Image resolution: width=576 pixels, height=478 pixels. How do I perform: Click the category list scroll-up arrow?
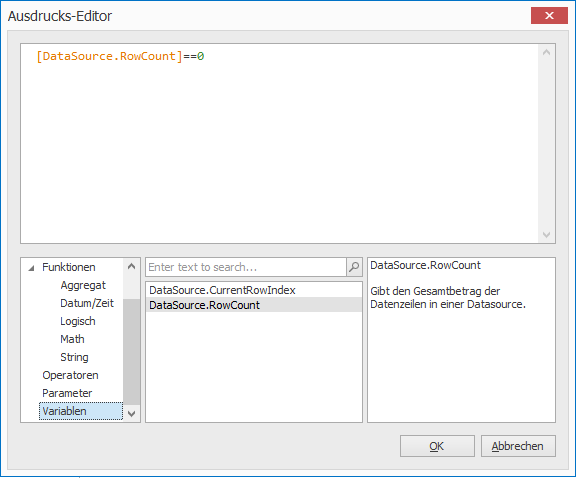click(132, 266)
